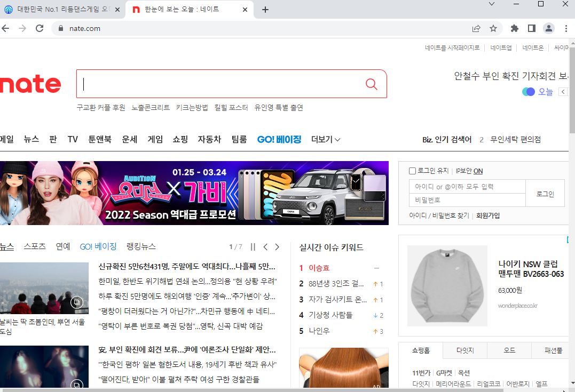The width and height of the screenshot is (575, 392).
Task: Open the Chrome three-dot menu
Action: (566, 28)
